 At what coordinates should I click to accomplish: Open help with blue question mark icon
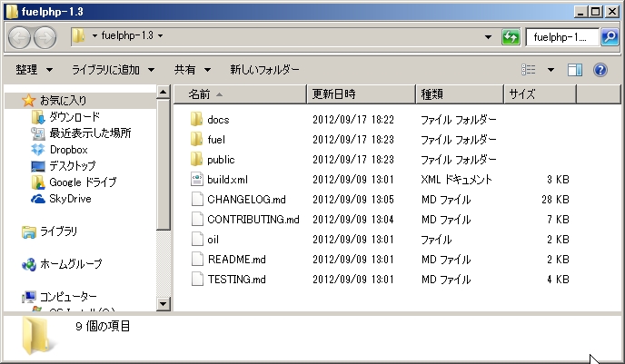(x=600, y=70)
